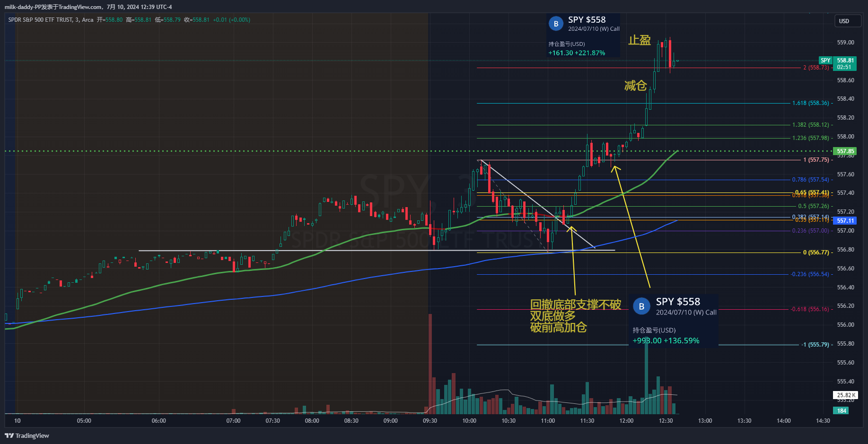Click the green SPY ticker tag on price axis
The height and width of the screenshot is (444, 868).
coord(825,61)
